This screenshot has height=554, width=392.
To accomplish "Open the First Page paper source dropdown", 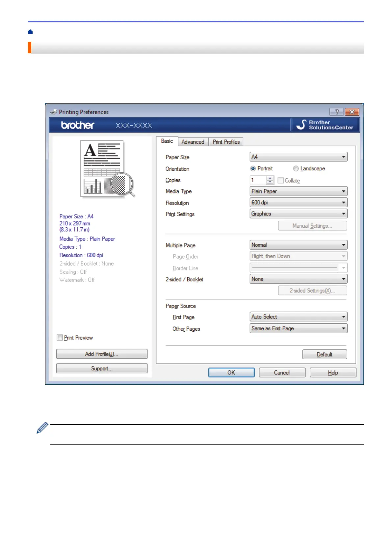I will 299,317.
